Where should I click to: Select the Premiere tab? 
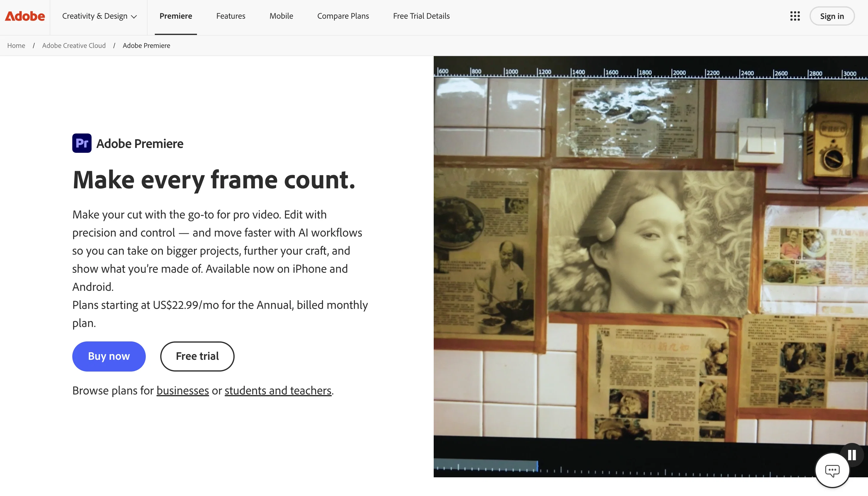click(176, 16)
